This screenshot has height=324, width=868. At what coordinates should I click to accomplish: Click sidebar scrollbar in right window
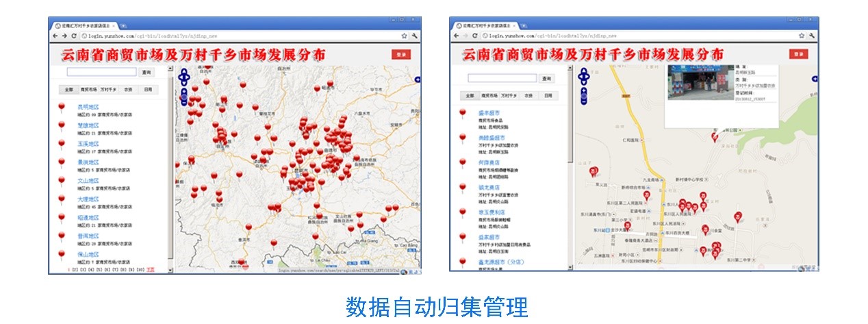point(570,115)
